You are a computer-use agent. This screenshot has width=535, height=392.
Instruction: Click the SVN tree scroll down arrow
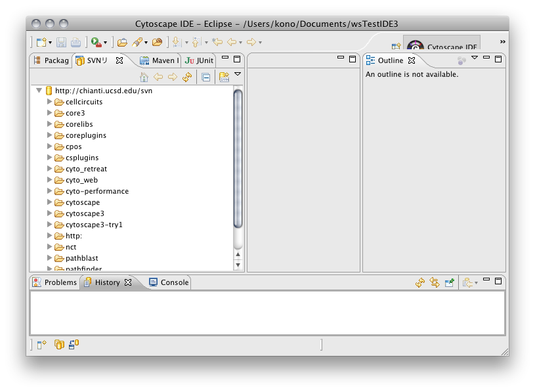238,265
